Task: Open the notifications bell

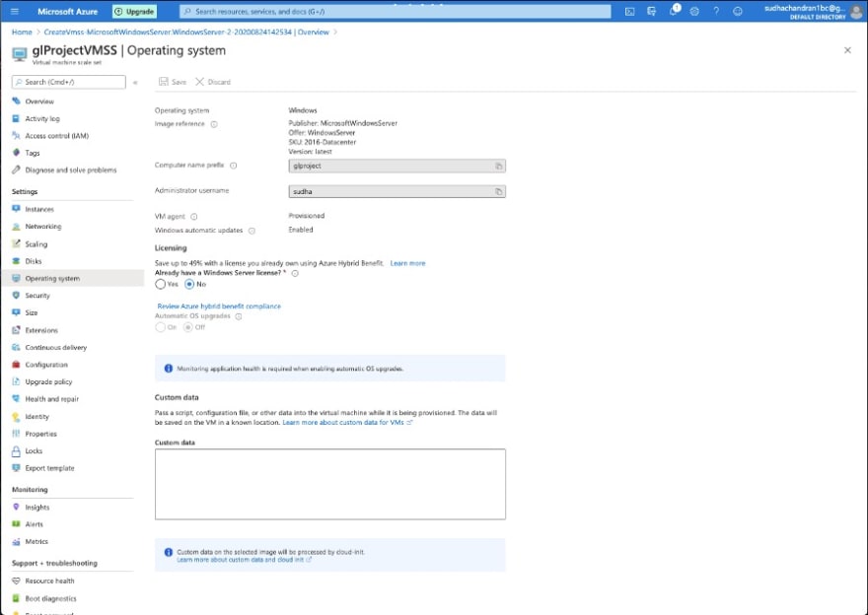Action: (x=673, y=11)
